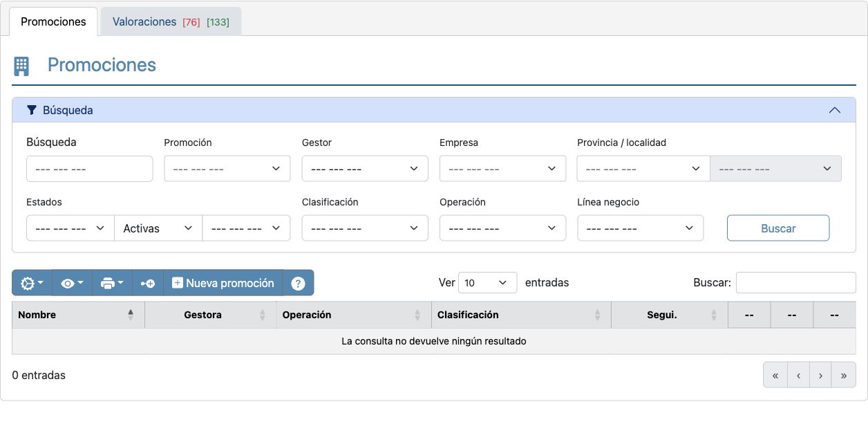Switch to the Promociones tab
The image size is (868, 422).
tap(53, 21)
